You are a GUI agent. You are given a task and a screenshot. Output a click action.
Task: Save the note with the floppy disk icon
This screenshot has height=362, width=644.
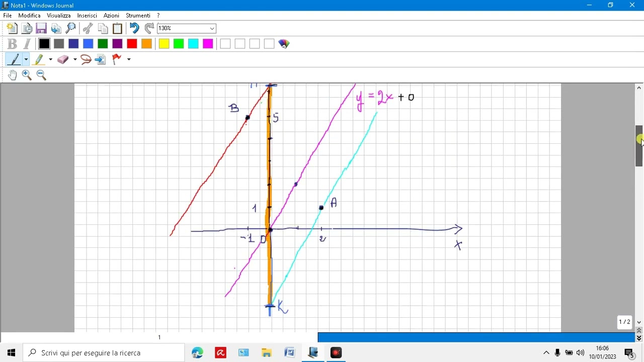point(41,29)
